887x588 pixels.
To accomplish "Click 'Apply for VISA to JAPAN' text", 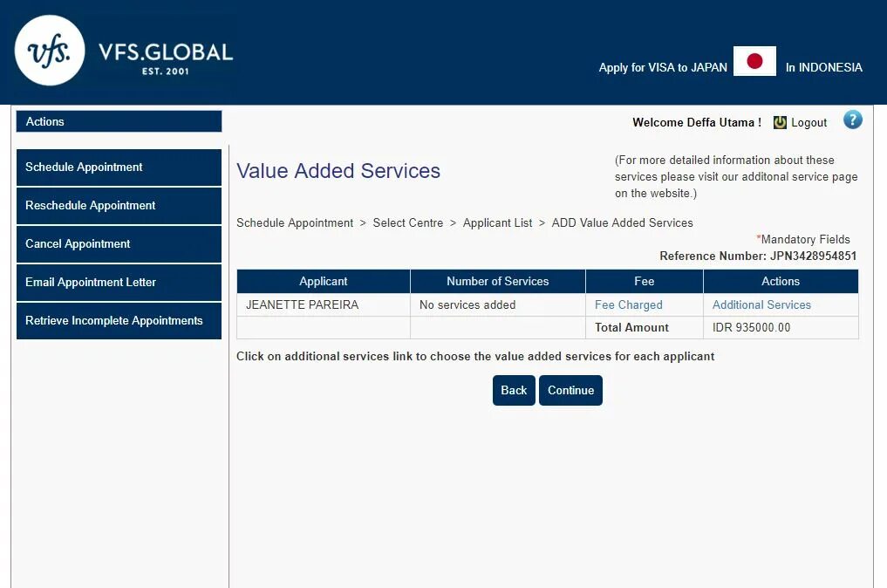I will (x=663, y=67).
